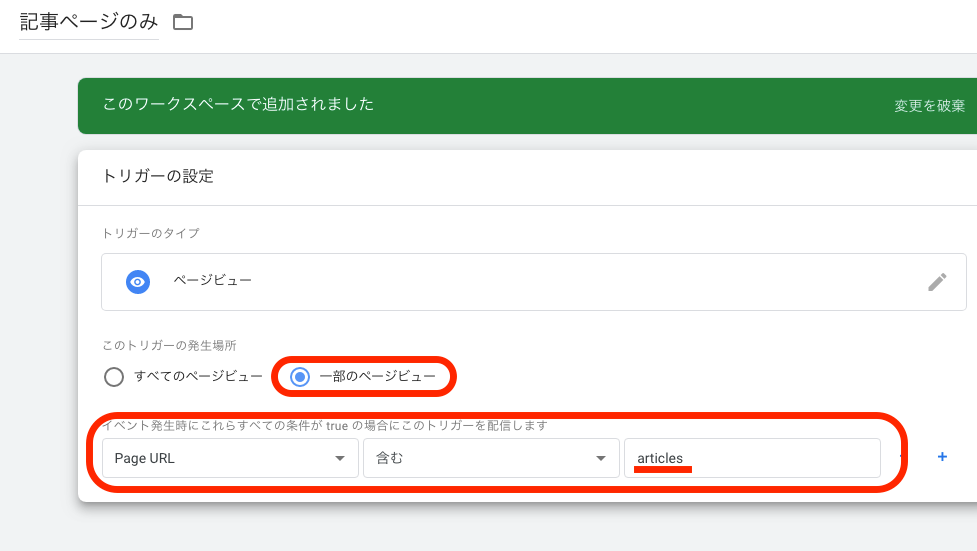Open the folder icon beside trigger name
The image size is (977, 551).
(183, 22)
